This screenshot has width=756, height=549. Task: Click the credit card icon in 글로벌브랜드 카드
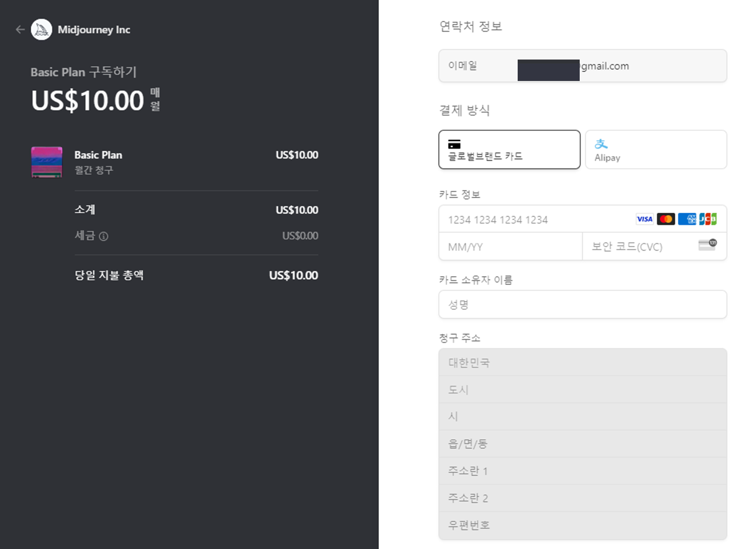click(x=454, y=144)
